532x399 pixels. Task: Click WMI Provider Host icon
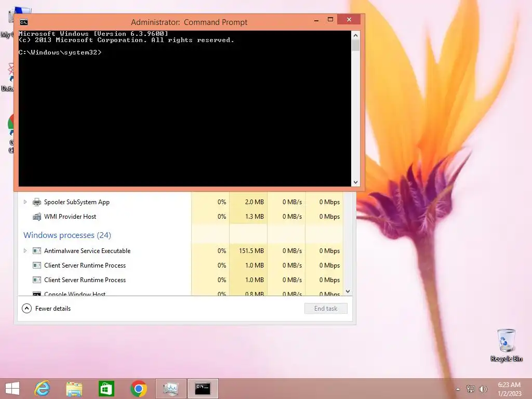point(37,217)
